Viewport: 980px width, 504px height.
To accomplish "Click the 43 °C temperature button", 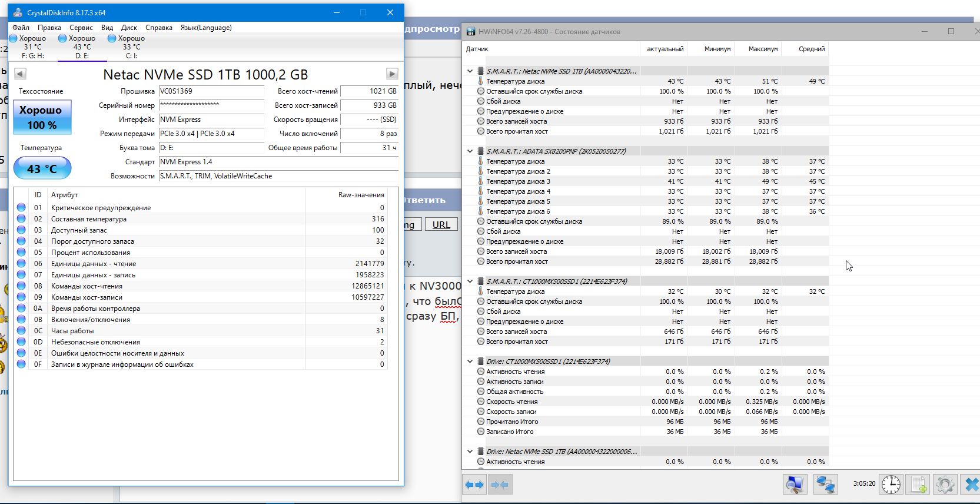I will click(x=42, y=168).
